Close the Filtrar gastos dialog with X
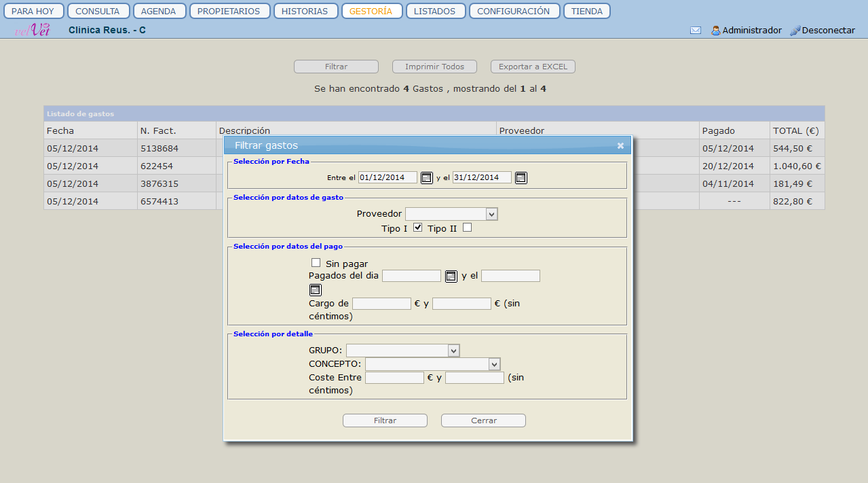 [x=620, y=145]
